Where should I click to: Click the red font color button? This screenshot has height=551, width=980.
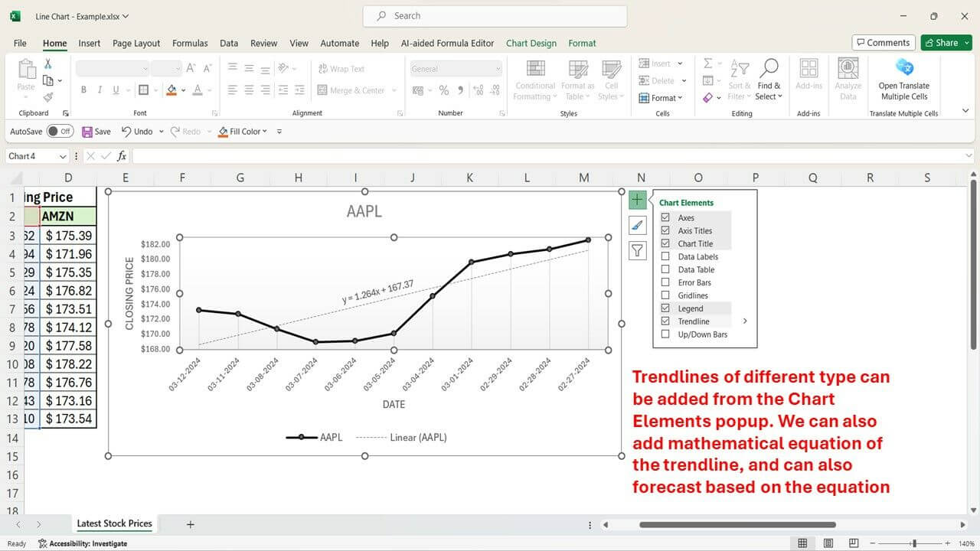[198, 90]
